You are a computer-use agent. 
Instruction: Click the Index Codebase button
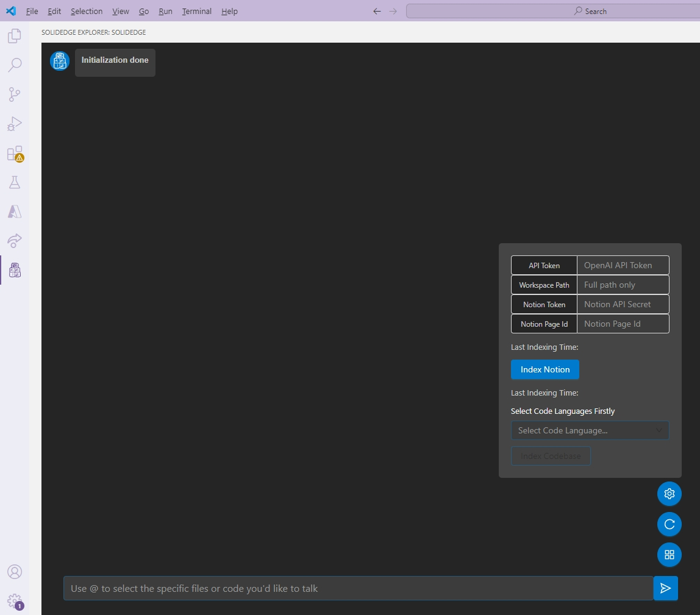pos(551,456)
